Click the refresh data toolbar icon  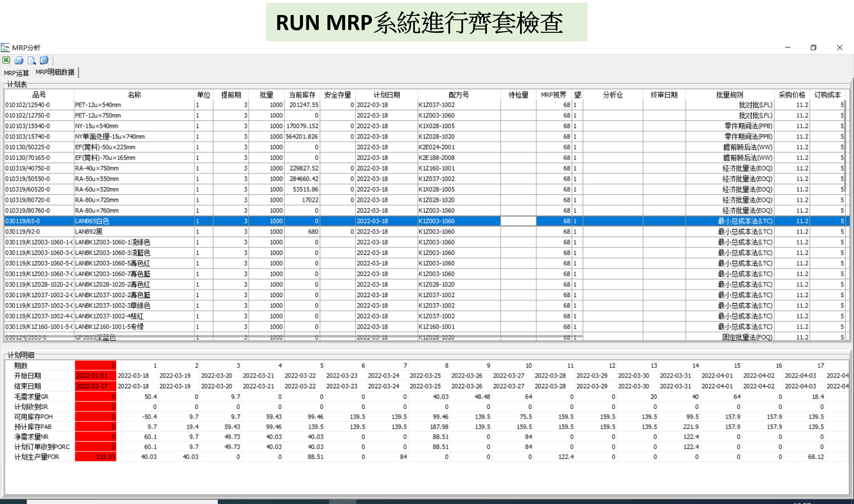44,60
